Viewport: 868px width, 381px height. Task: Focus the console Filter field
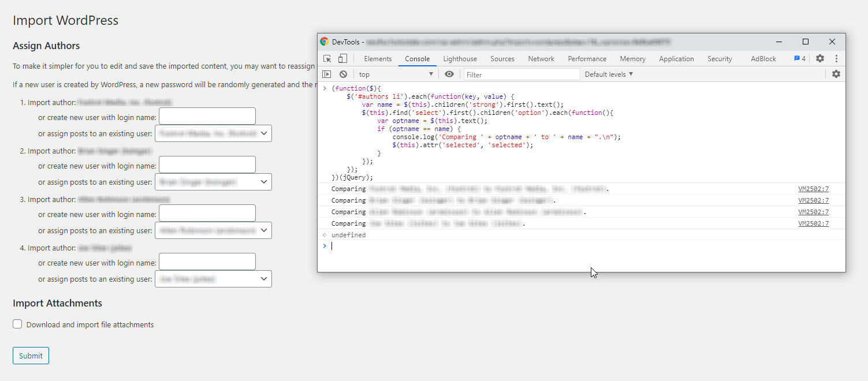[x=521, y=74]
